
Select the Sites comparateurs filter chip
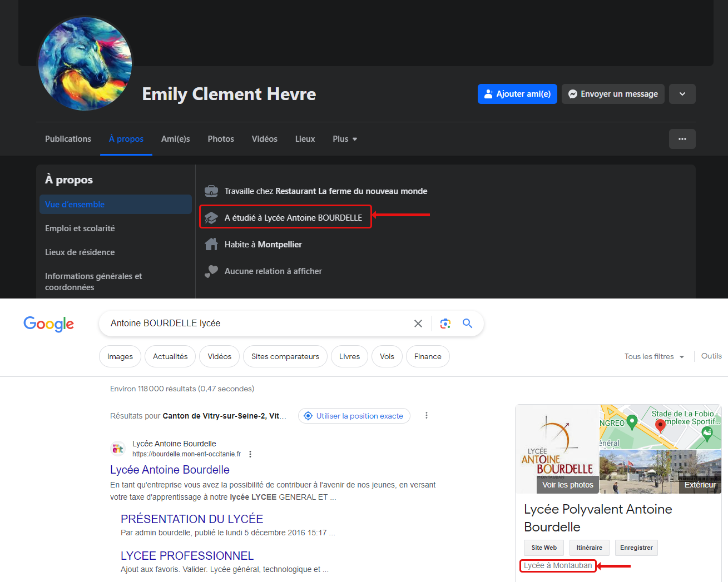coord(285,356)
